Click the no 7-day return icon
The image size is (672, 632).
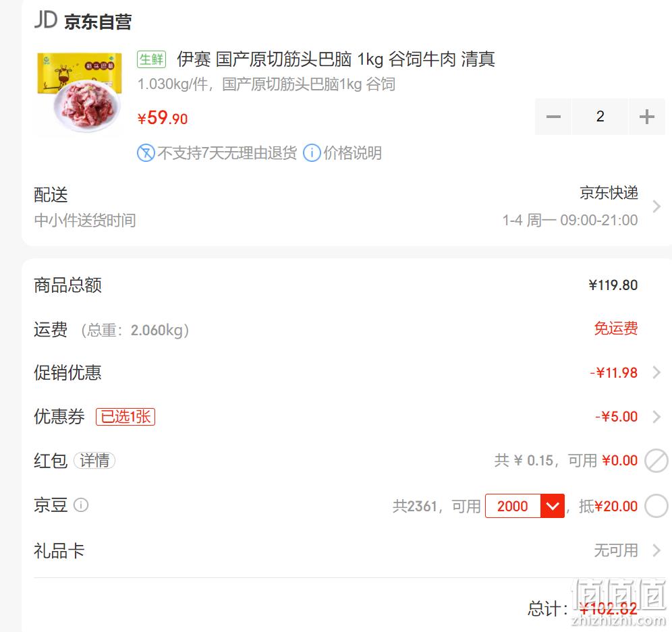[x=146, y=153]
